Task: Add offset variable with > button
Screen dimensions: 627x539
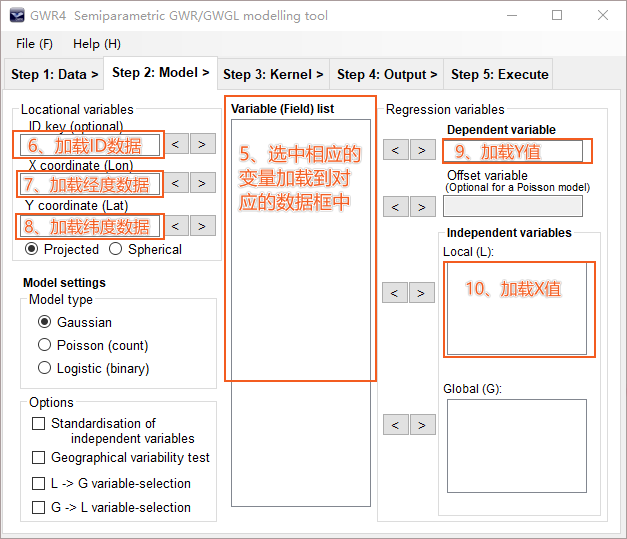Action: (x=422, y=207)
